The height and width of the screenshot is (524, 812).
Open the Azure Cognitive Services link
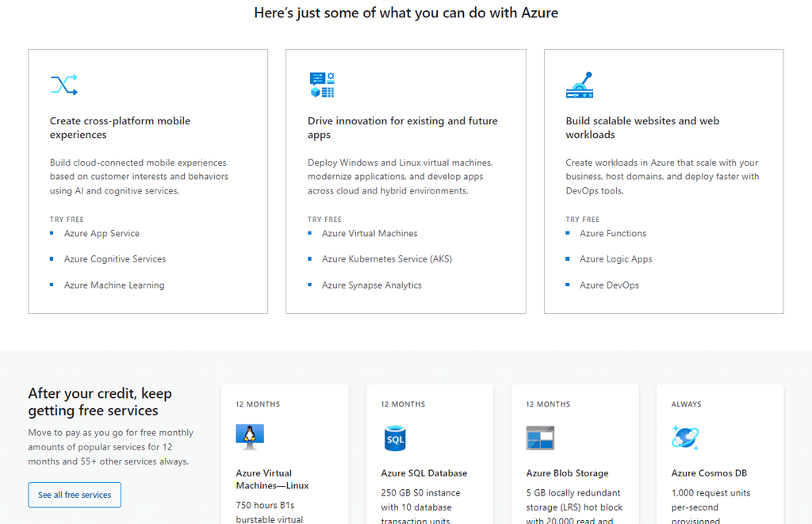click(115, 259)
